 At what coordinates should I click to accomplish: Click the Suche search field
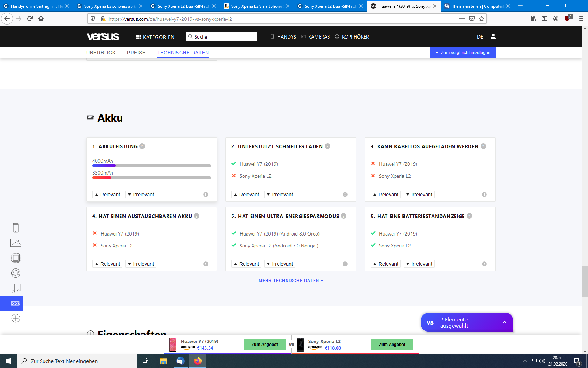click(221, 36)
